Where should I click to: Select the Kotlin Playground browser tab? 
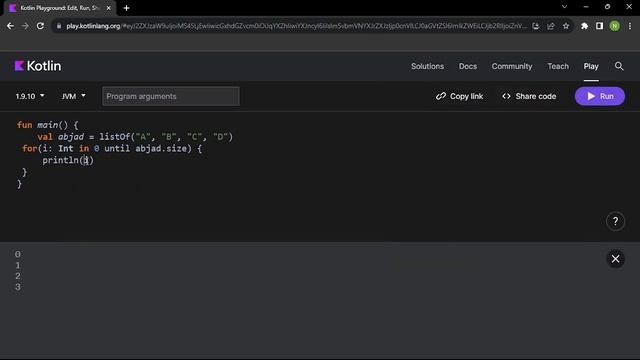point(59,8)
